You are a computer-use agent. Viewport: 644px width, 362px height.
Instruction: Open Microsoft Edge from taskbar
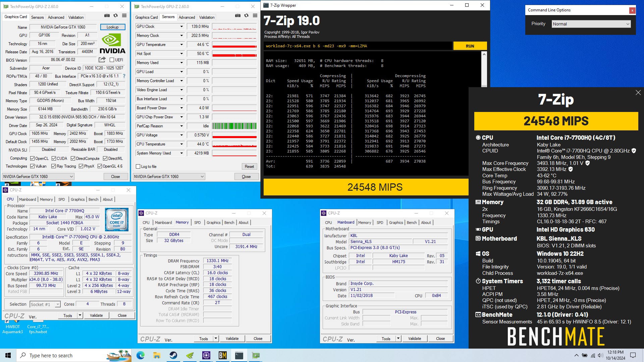click(x=140, y=355)
